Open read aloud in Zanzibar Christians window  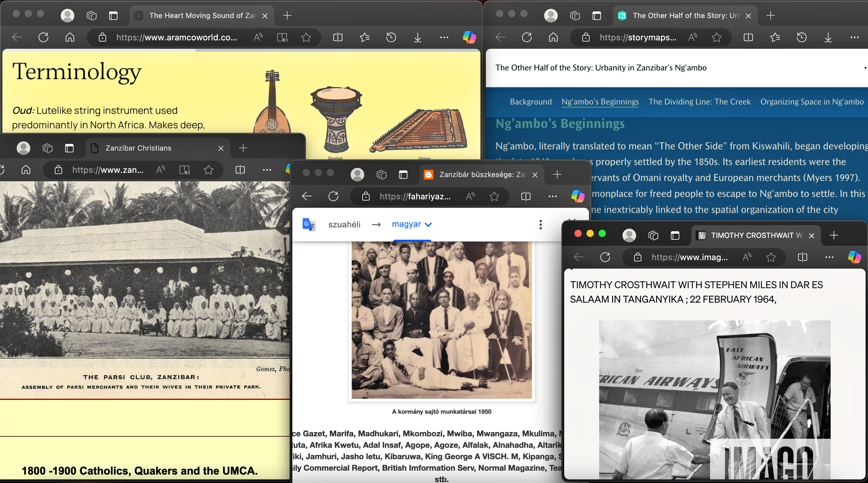[x=160, y=170]
